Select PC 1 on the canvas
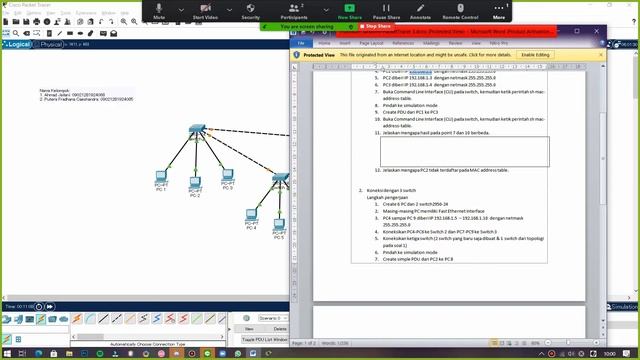Screen dimensions: 640x360 click(161, 176)
